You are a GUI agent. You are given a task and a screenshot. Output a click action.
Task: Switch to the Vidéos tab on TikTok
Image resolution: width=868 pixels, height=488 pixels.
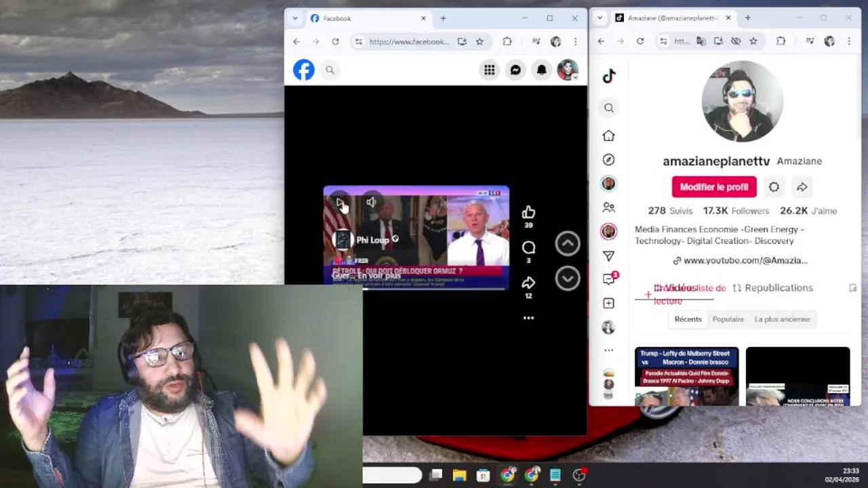click(x=676, y=288)
